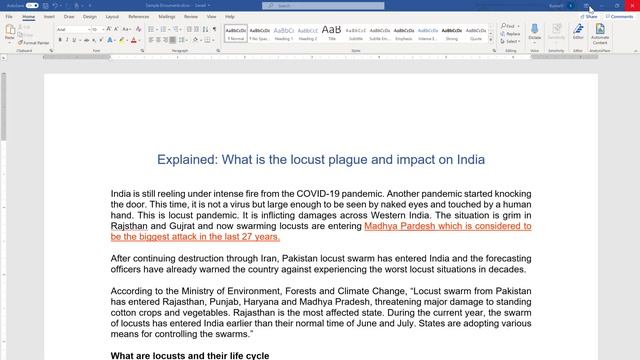Toggle the AutoSave switch
The width and height of the screenshot is (640, 360).
tap(32, 6)
